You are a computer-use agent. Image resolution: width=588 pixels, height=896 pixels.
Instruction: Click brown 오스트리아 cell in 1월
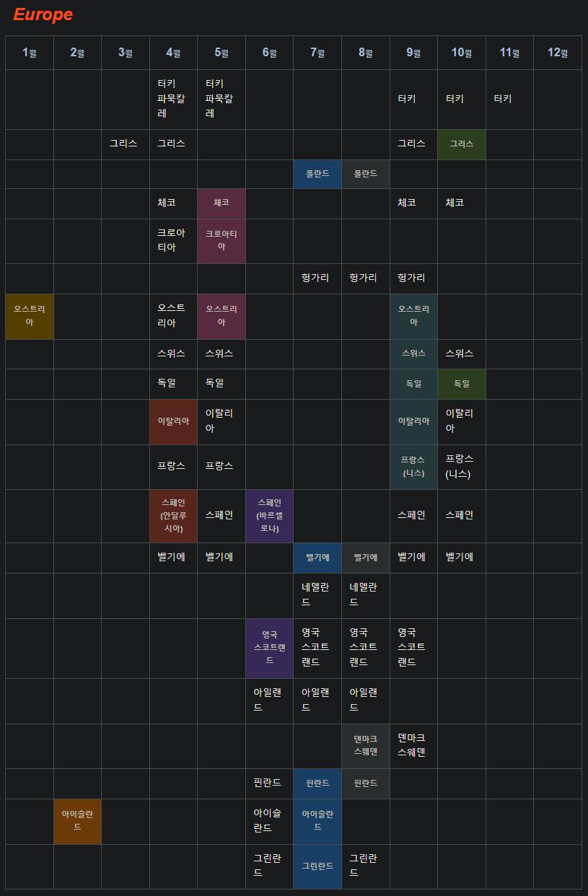click(30, 316)
